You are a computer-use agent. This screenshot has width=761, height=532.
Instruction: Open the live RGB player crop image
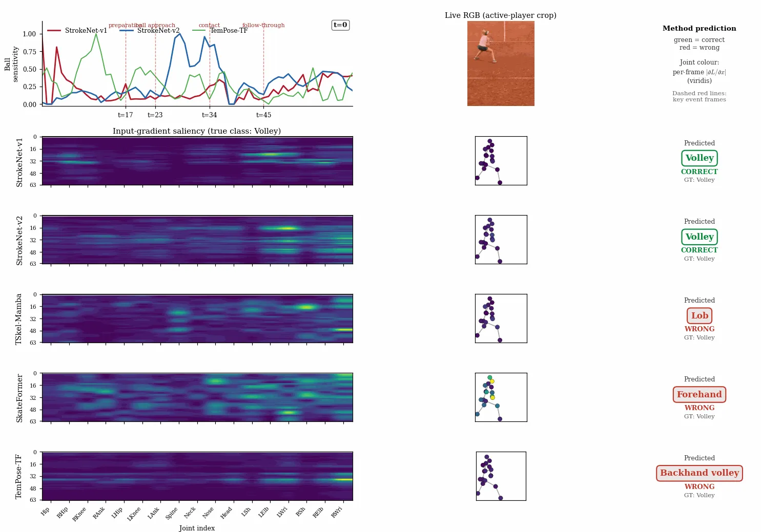pos(501,63)
